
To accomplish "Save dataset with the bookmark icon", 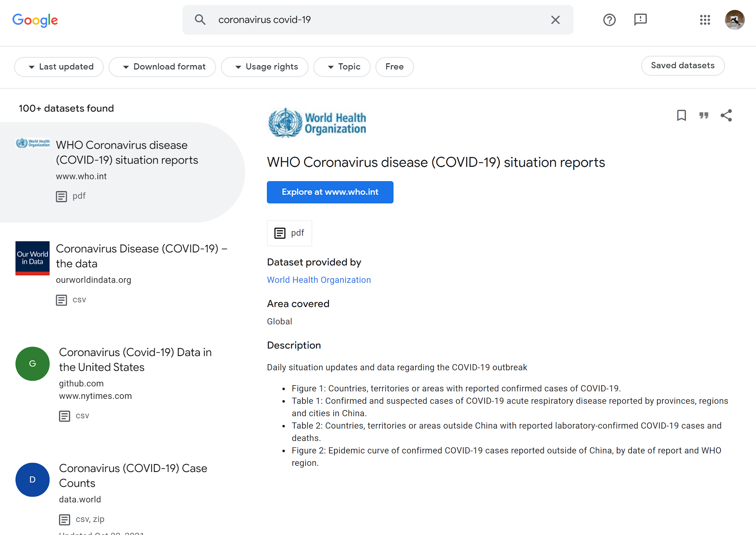I will pos(681,115).
